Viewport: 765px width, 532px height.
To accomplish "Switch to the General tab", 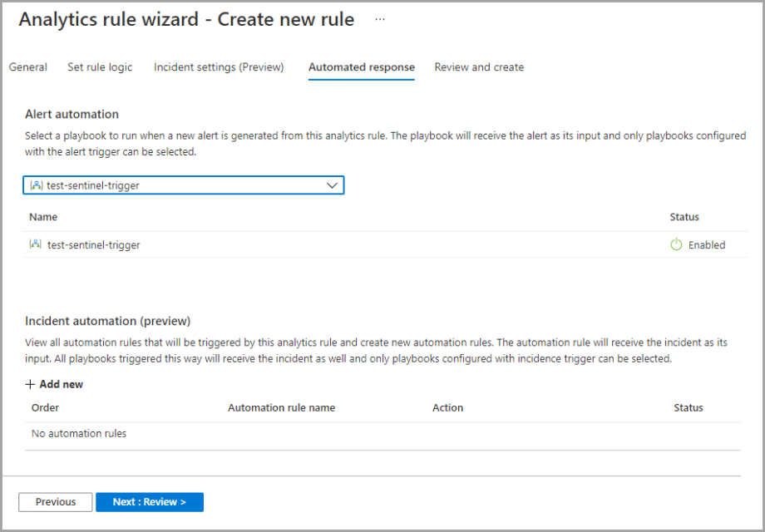I will click(x=28, y=67).
